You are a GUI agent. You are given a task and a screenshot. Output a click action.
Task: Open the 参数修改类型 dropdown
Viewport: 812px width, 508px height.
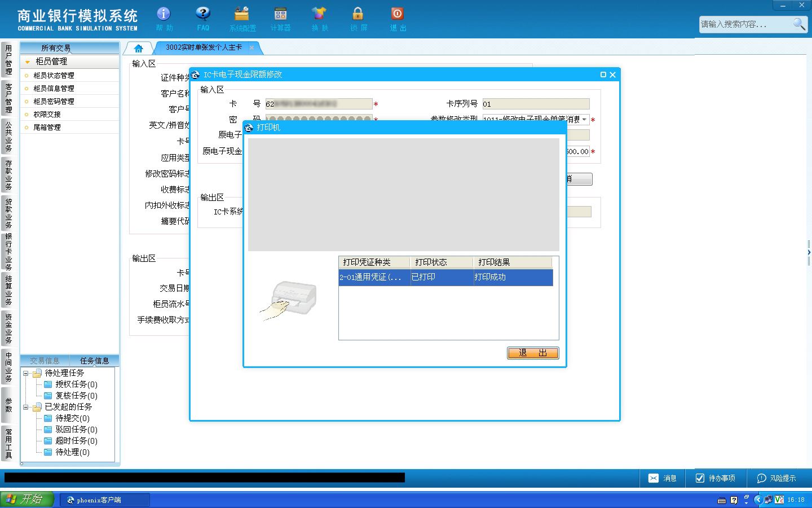click(584, 120)
